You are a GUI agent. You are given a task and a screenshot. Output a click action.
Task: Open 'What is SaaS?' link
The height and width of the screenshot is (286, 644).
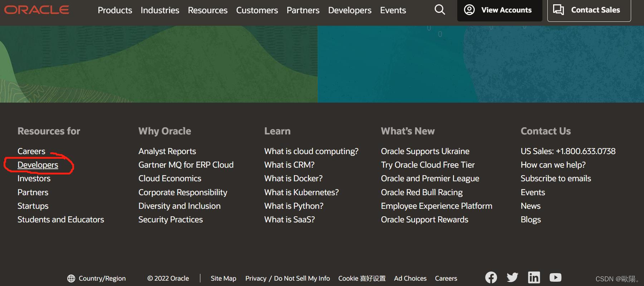[290, 220]
